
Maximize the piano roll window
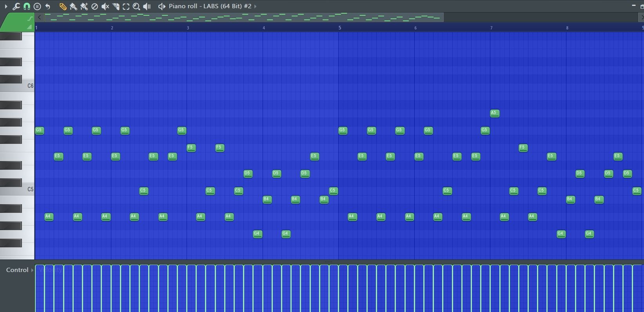coord(642,6)
